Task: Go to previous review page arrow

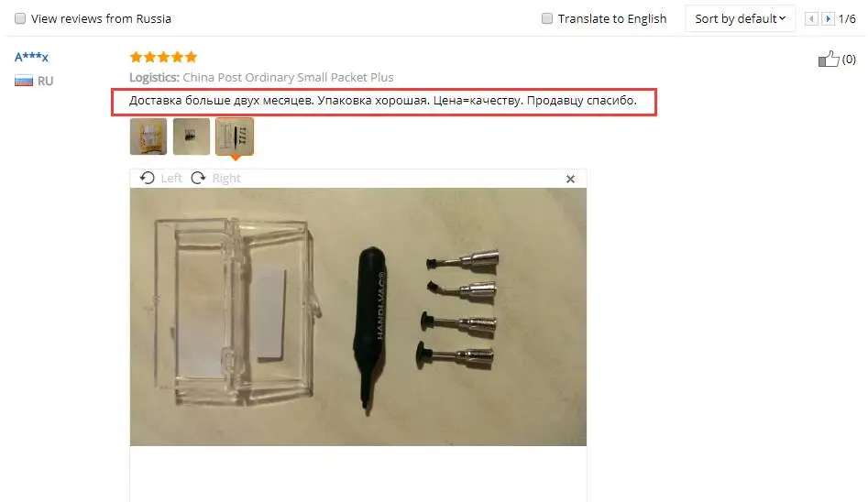Action: tap(811, 19)
